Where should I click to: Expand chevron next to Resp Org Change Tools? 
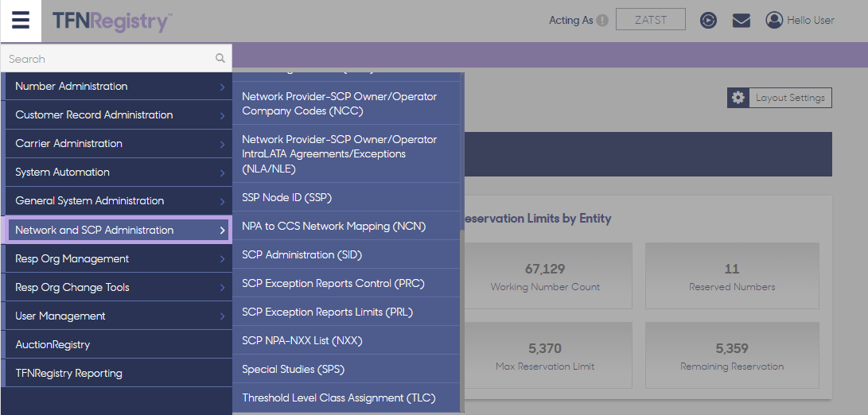pos(222,288)
